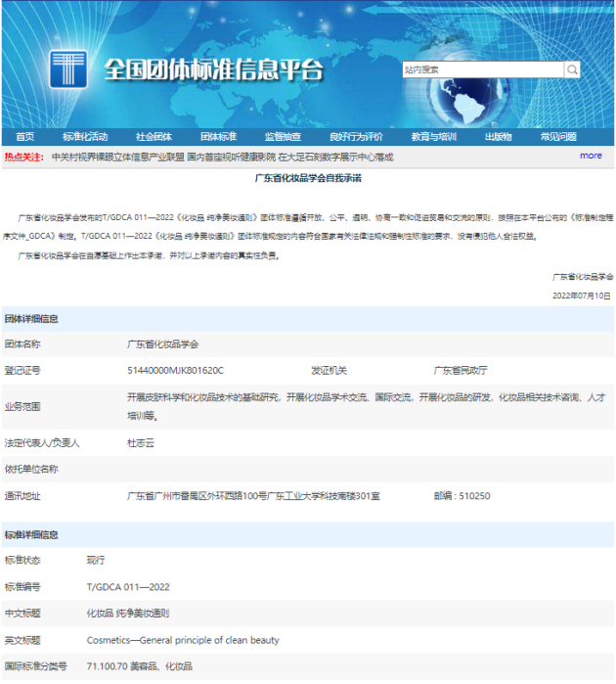Click the Chinese title 化妆品 纯净美妆通则

[128, 614]
